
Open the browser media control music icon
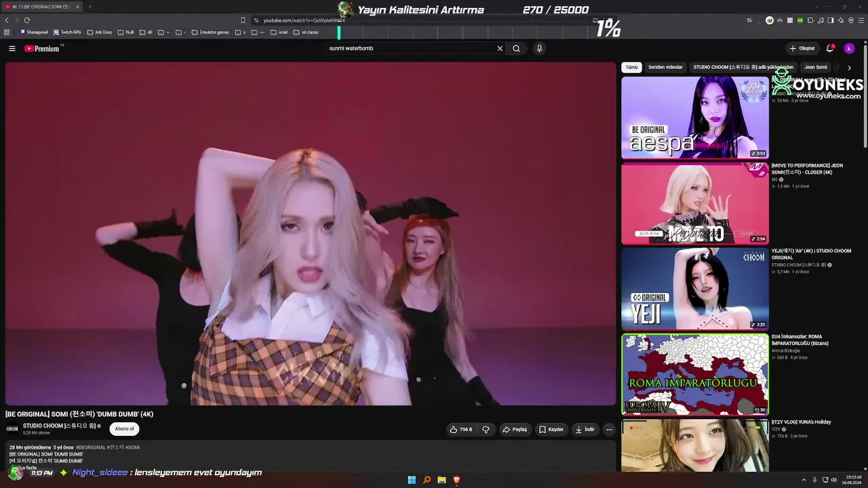pyautogui.click(x=821, y=20)
